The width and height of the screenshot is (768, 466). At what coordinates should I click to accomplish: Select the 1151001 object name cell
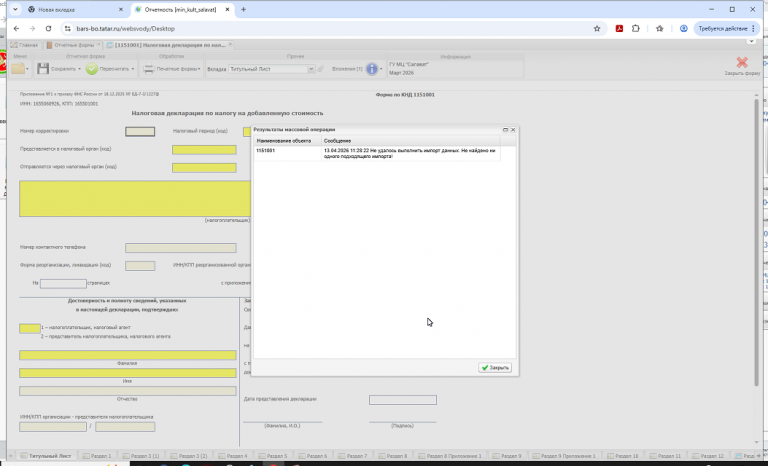(x=288, y=153)
